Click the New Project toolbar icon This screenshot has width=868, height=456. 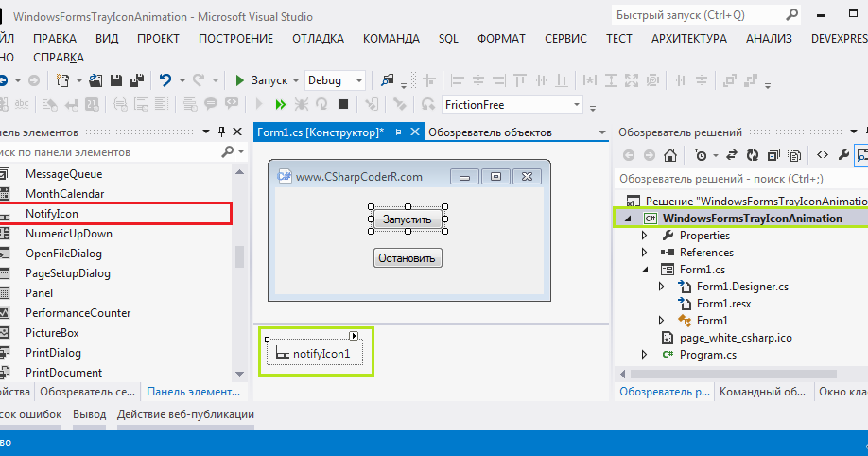tap(63, 81)
